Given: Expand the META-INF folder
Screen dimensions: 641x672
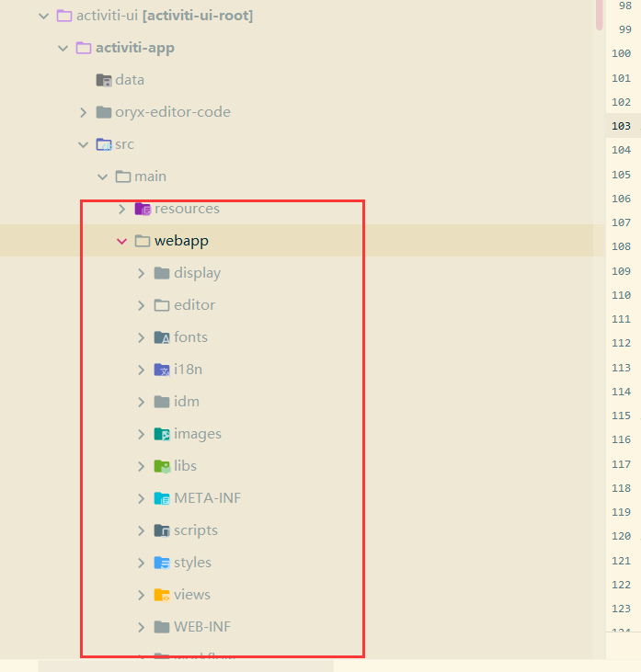Looking at the screenshot, I should click(141, 498).
